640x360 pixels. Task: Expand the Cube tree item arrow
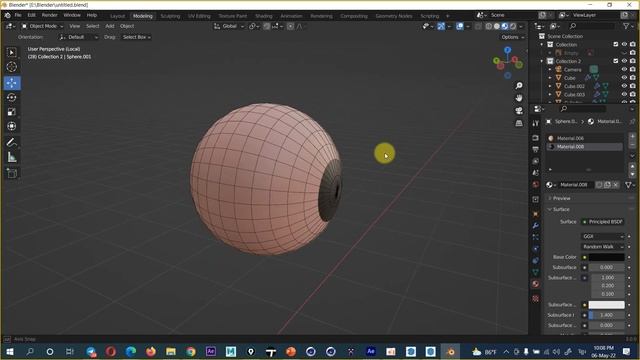tap(550, 78)
